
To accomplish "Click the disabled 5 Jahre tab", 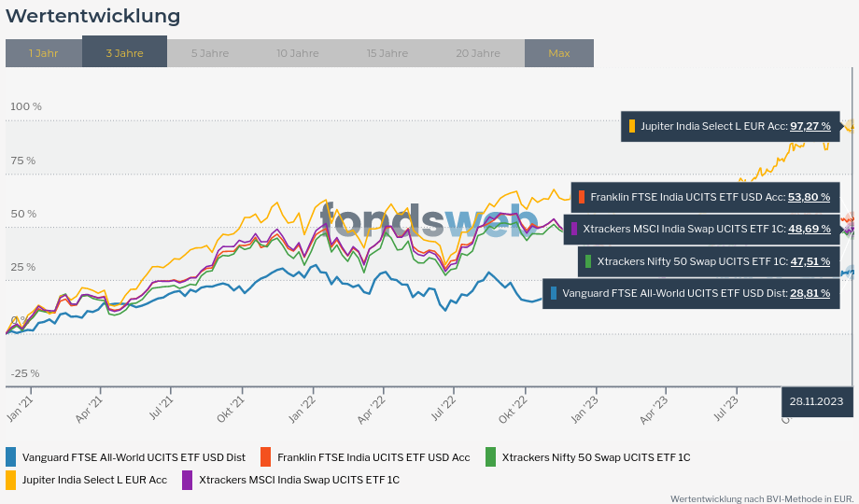I will tap(209, 53).
